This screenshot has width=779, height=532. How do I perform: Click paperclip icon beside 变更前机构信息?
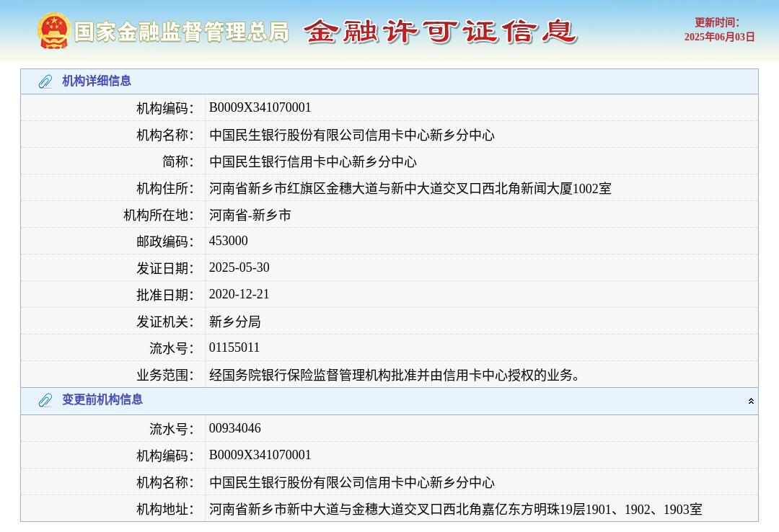[45, 400]
